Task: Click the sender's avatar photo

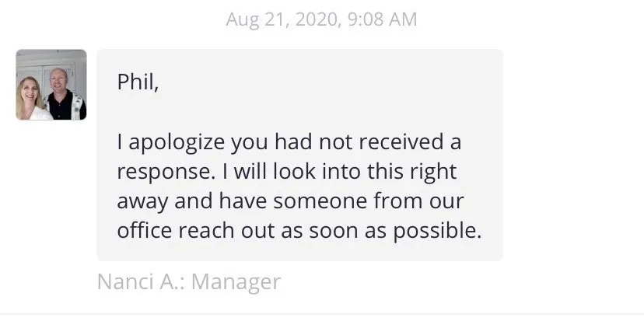Action: coord(51,85)
